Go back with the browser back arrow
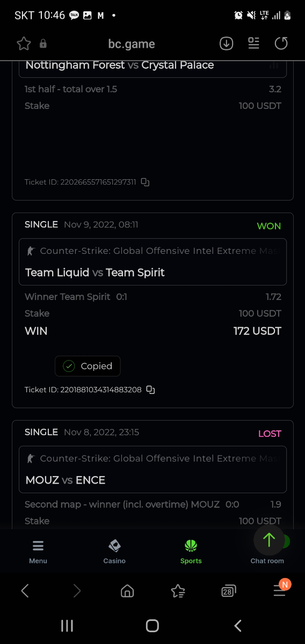Viewport: 305px width, 644px height. coord(25,591)
